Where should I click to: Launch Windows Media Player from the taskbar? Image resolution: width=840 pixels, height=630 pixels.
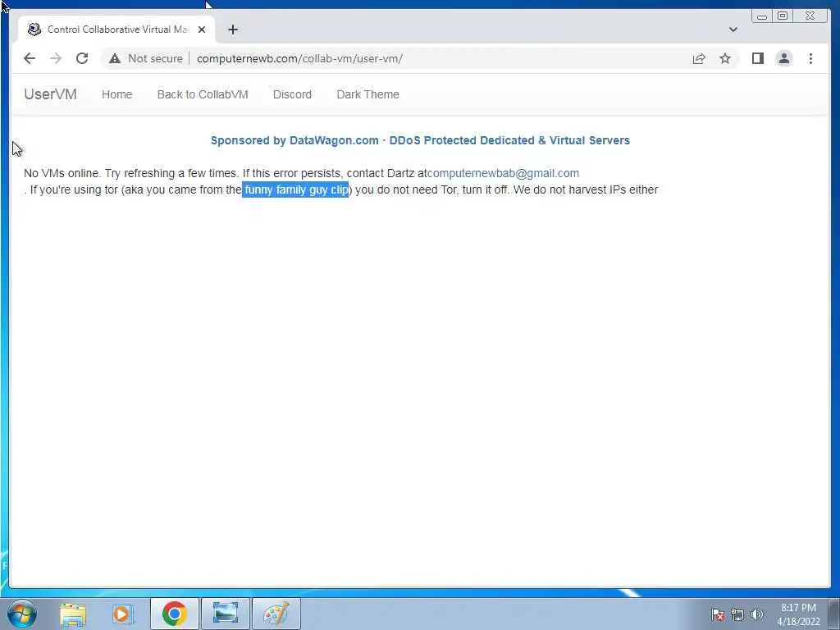123,614
